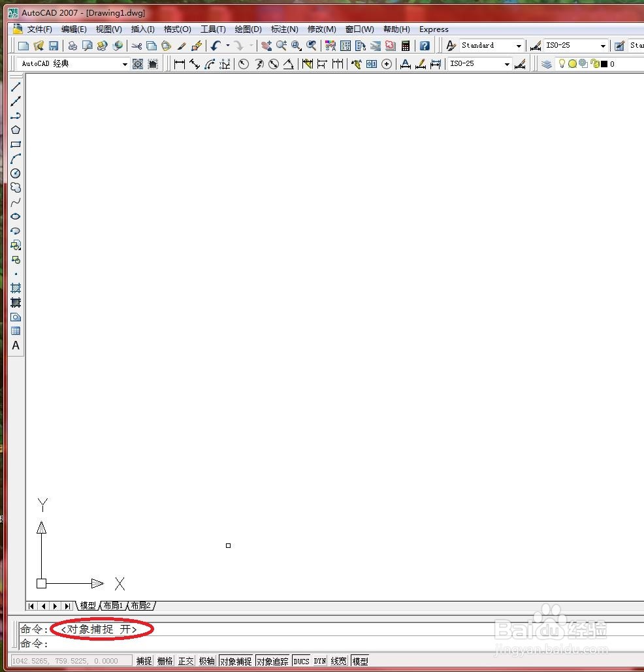Toggle 对象追踪 object tracking in status bar
This screenshot has width=644, height=672.
273,661
